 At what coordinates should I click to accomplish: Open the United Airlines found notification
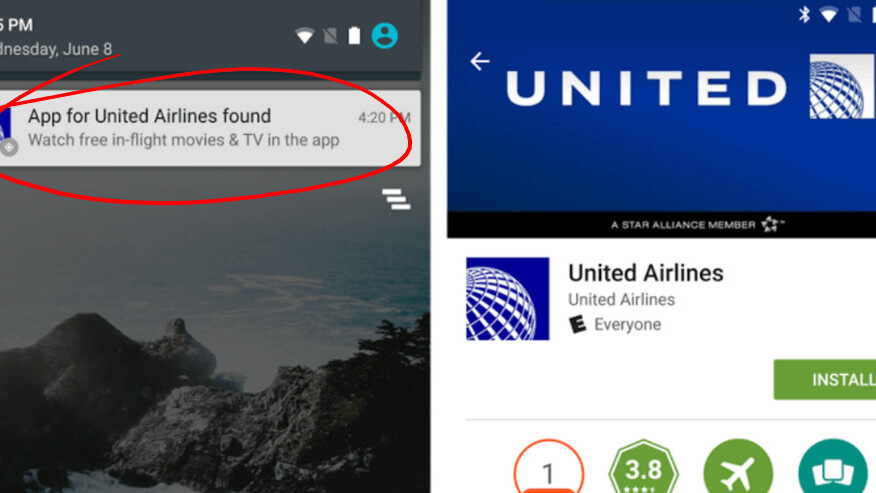click(210, 128)
